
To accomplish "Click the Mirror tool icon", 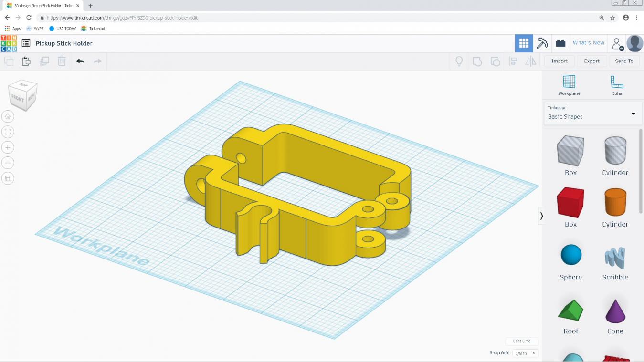I will tap(530, 61).
